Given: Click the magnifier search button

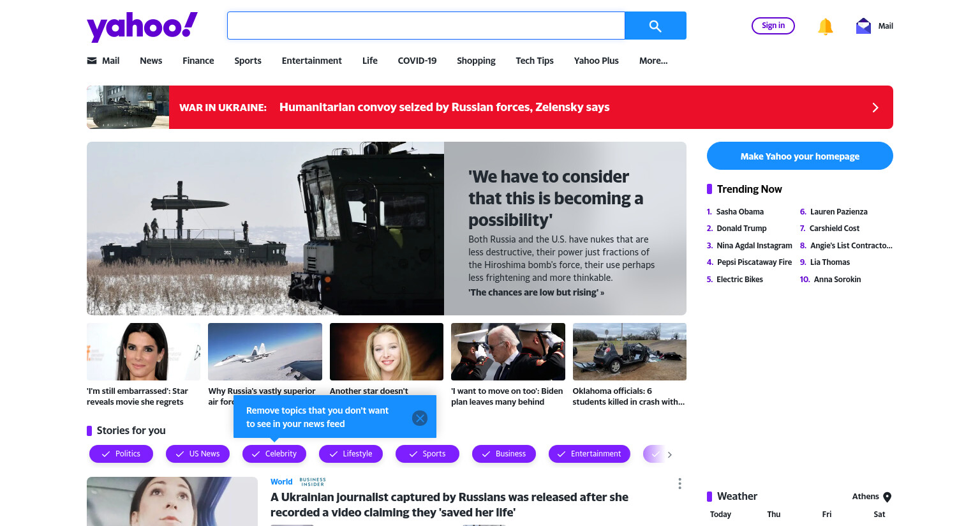Looking at the screenshot, I should (655, 26).
